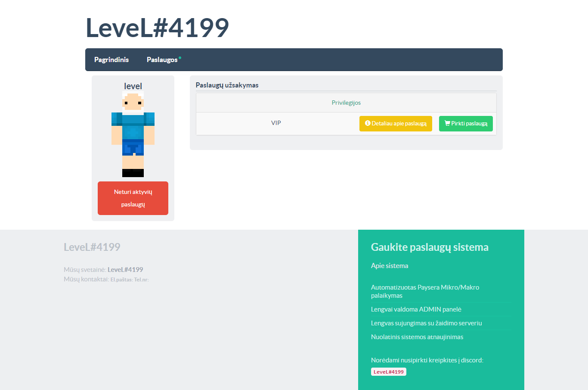The height and width of the screenshot is (390, 588).
Task: Click the LeveL#4199 discord tag badge
Action: coord(389,372)
